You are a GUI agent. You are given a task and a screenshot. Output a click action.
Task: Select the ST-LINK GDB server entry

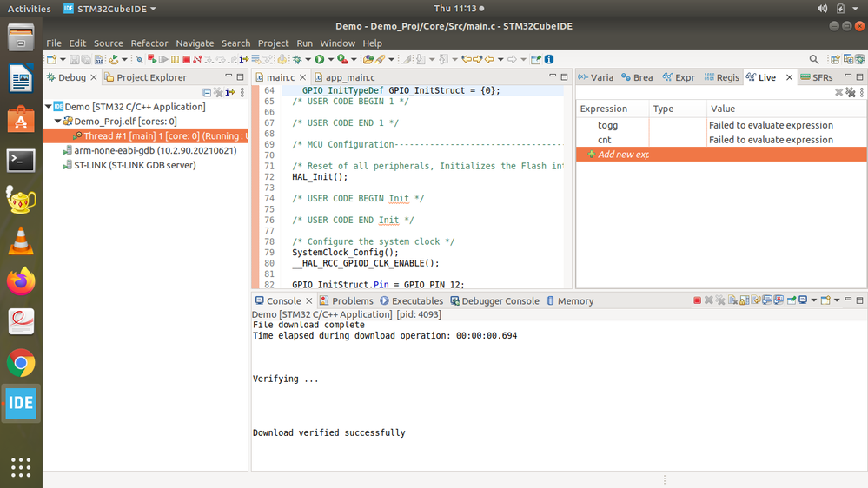(135, 165)
